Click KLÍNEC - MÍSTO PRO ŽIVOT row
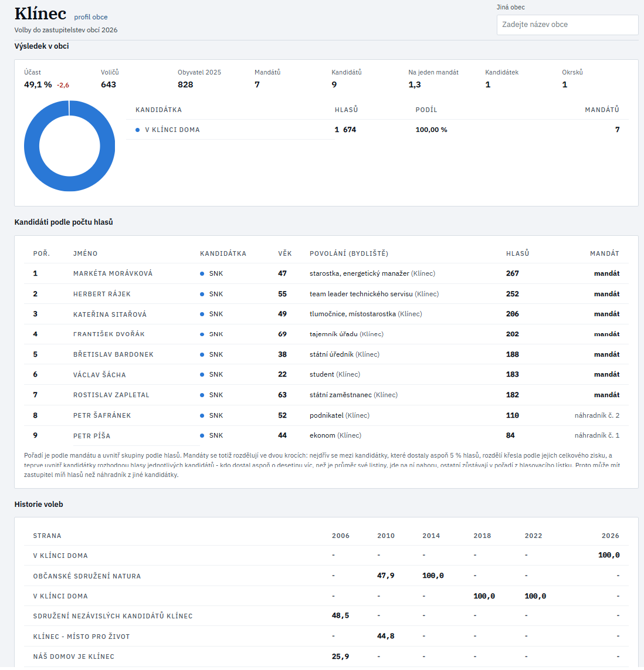 tap(326, 636)
